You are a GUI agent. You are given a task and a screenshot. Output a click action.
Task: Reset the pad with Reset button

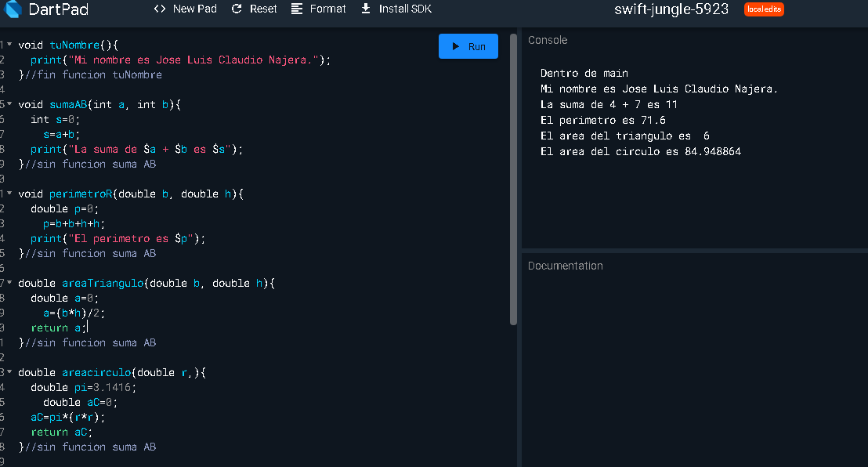point(254,9)
